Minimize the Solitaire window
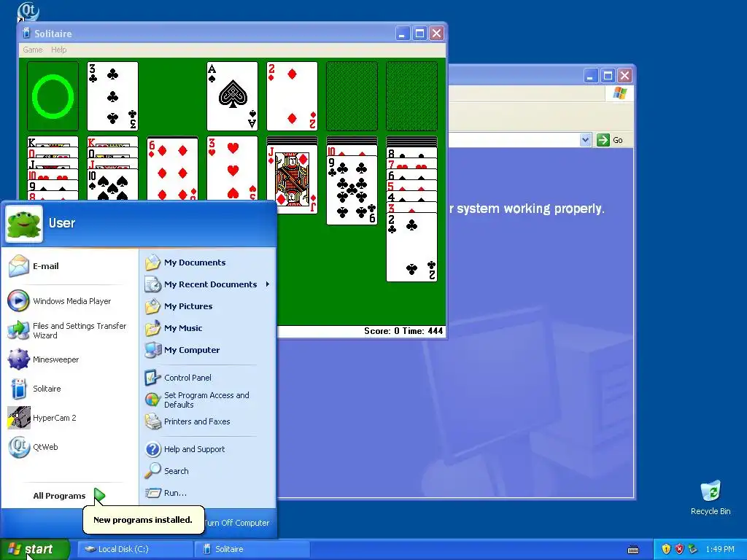Screen dimensions: 747x560 [403, 34]
